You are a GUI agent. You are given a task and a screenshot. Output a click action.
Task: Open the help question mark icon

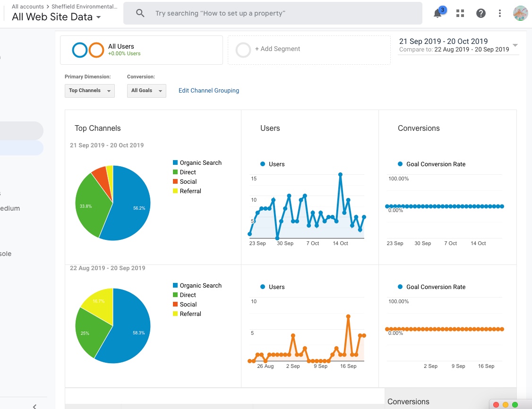coord(481,13)
